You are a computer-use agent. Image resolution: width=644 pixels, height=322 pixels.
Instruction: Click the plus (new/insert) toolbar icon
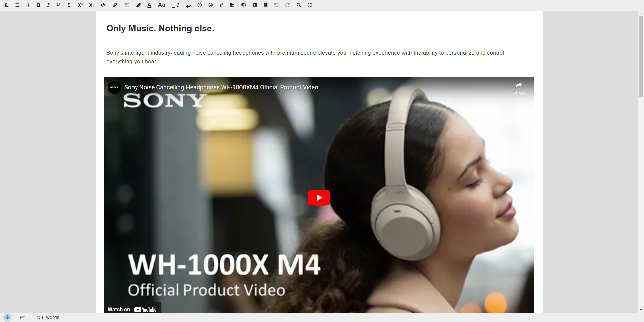coord(28,5)
